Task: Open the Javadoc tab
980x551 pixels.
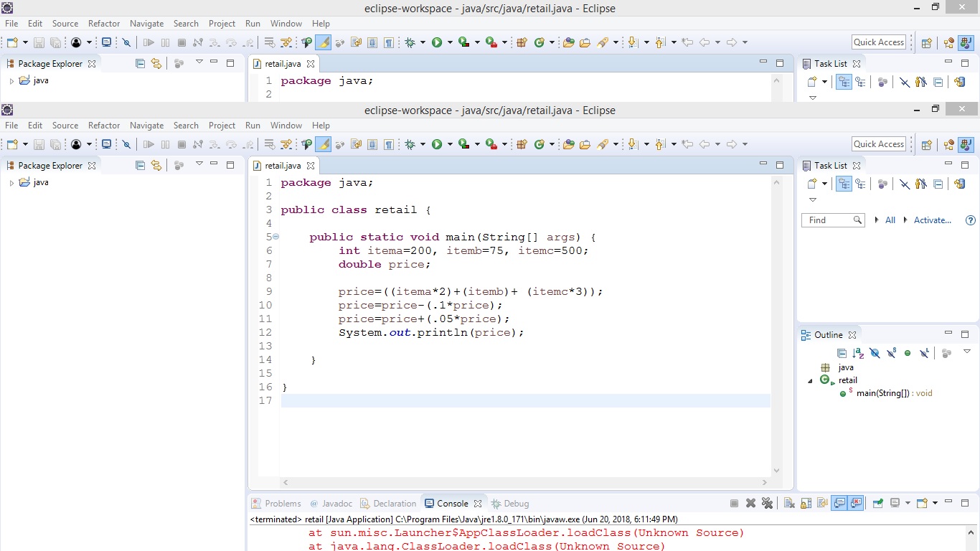Action: pyautogui.click(x=331, y=504)
